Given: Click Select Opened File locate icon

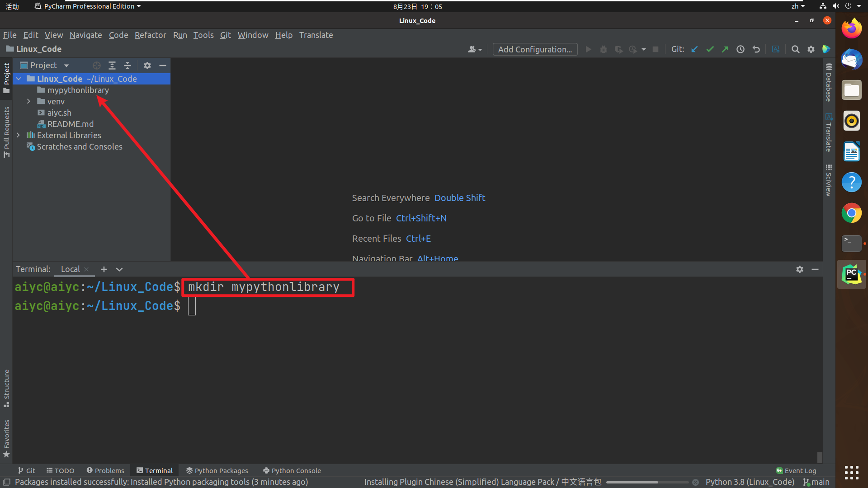Looking at the screenshot, I should click(97, 66).
